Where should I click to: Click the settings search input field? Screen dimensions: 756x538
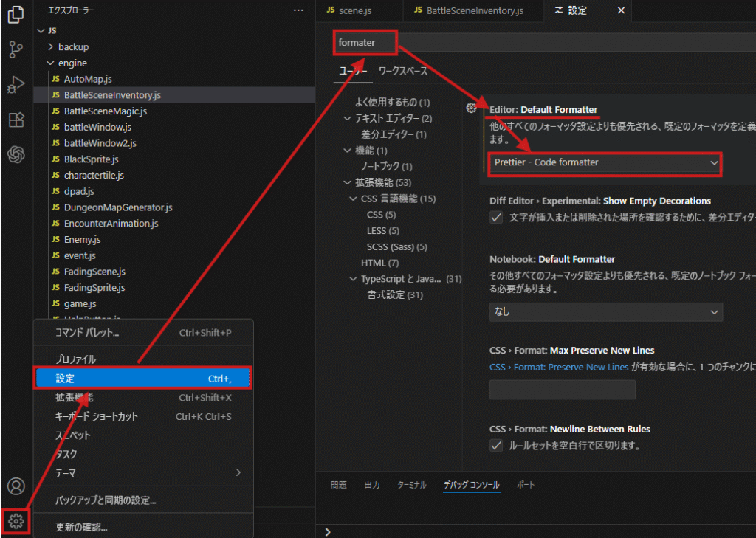pyautogui.click(x=546, y=43)
